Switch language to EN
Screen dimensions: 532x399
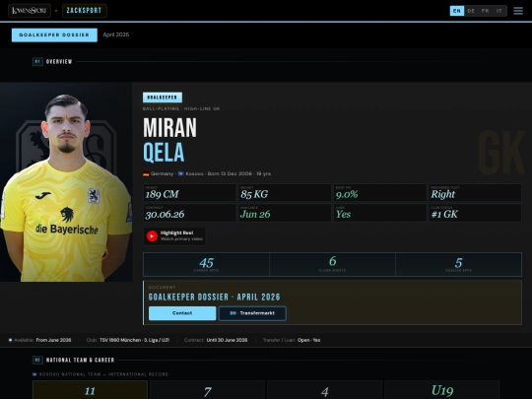click(457, 11)
